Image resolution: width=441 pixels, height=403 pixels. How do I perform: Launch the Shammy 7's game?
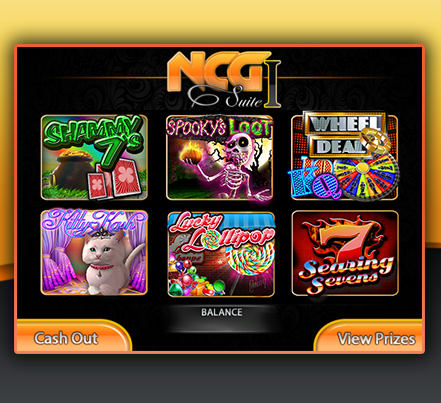click(94, 157)
